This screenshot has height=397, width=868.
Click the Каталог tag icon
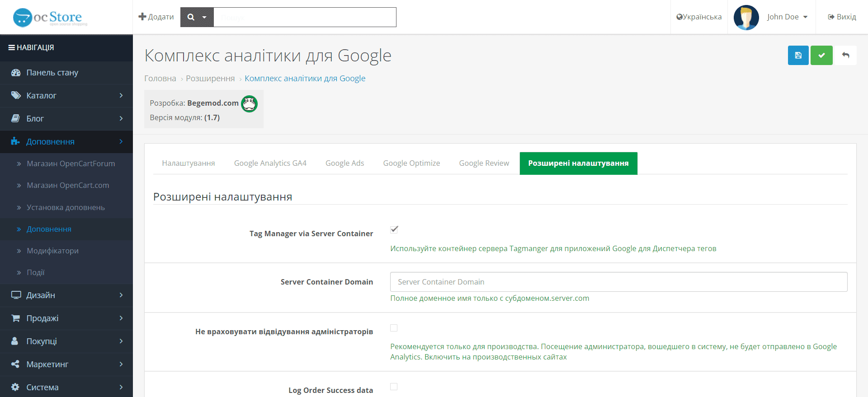click(x=16, y=95)
